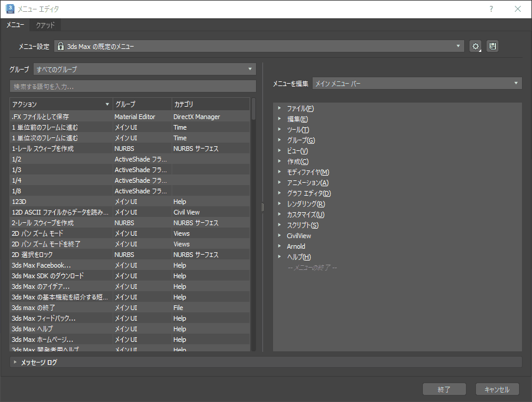Select the 3ds Max ヘルプ action
This screenshot has height=402, width=532.
pyautogui.click(x=130, y=329)
